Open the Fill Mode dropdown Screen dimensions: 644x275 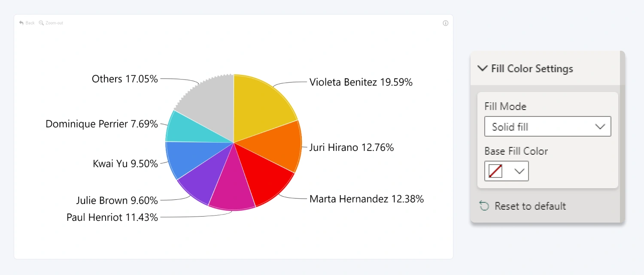tap(547, 127)
